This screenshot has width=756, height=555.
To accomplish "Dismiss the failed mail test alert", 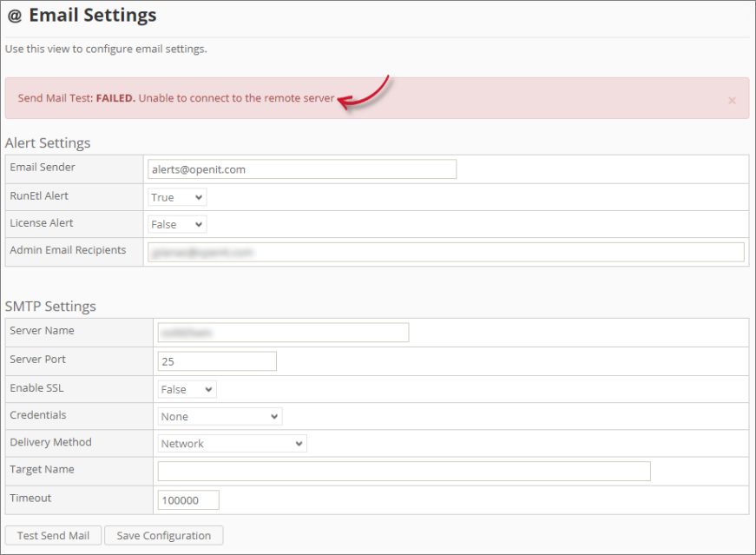I will click(x=732, y=98).
